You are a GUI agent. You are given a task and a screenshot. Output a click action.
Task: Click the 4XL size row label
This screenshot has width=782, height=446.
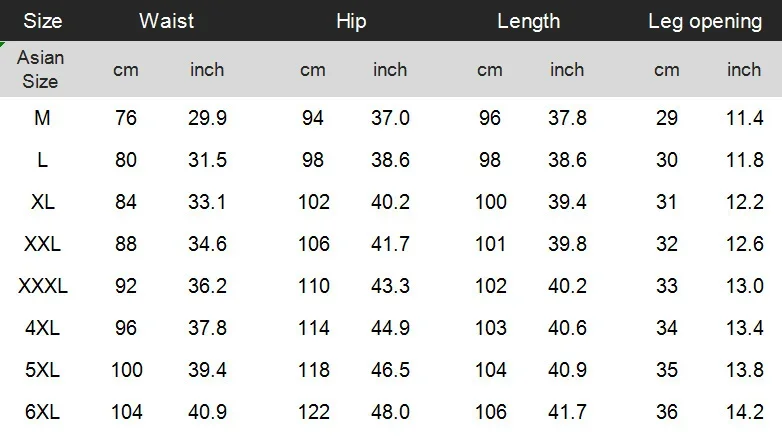(42, 328)
